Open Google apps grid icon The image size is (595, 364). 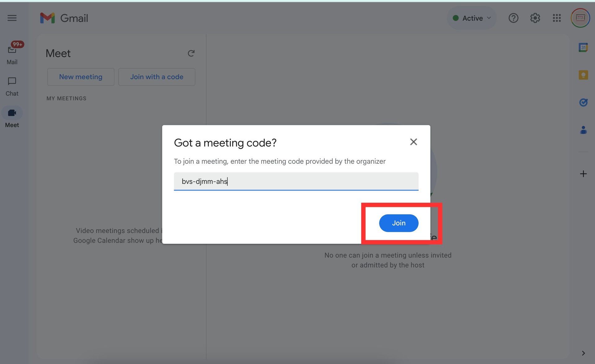coord(557,18)
